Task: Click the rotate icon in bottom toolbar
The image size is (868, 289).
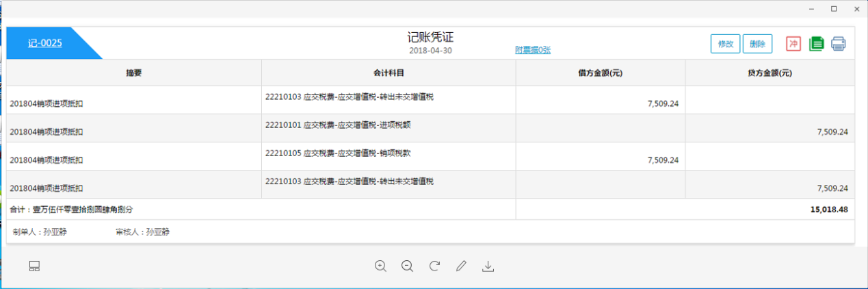Action: pos(434,266)
